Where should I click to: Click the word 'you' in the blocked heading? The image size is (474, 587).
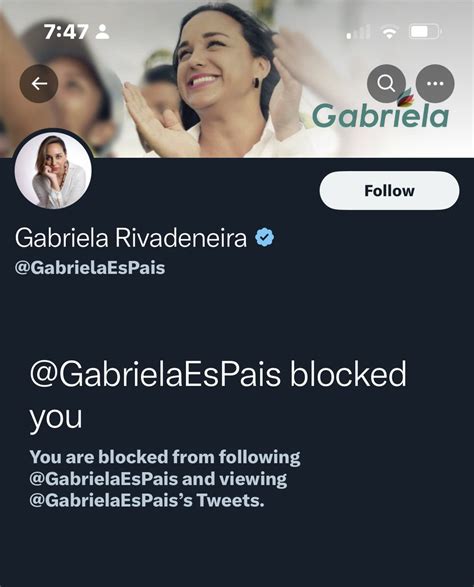(56, 417)
